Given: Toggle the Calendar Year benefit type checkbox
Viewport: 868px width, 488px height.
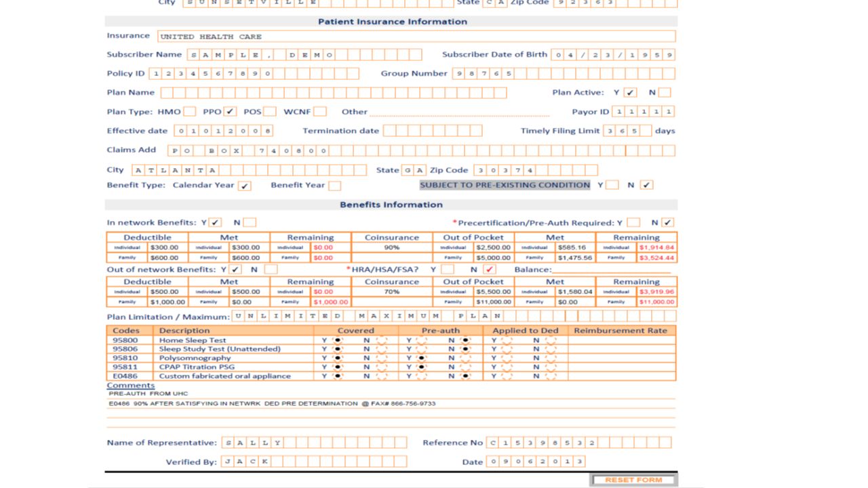Looking at the screenshot, I should (x=244, y=185).
